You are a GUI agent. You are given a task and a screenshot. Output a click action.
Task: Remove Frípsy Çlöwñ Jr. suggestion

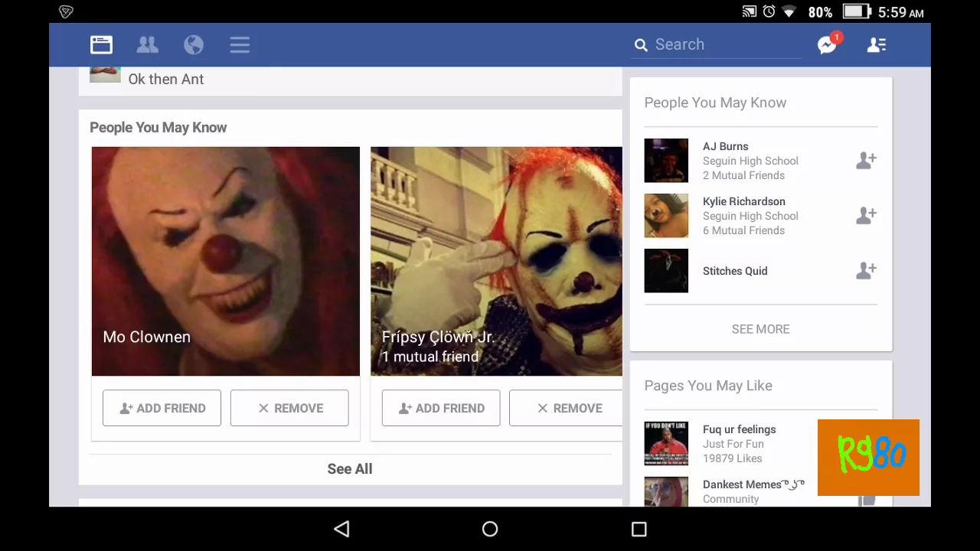tap(566, 408)
